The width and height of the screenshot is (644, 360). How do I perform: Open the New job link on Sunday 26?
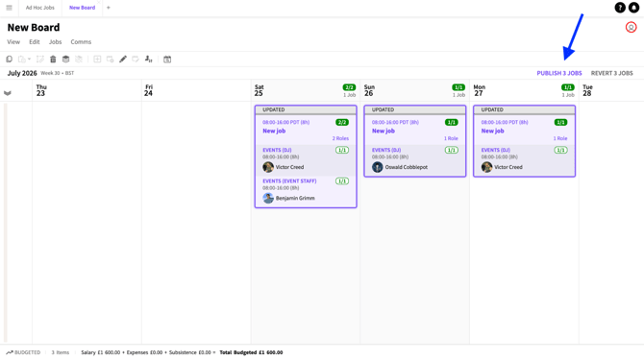pyautogui.click(x=384, y=131)
